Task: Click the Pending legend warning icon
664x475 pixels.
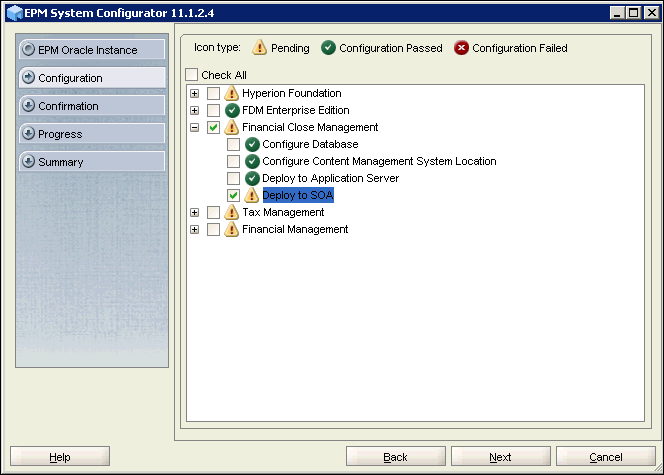Action: 259,48
